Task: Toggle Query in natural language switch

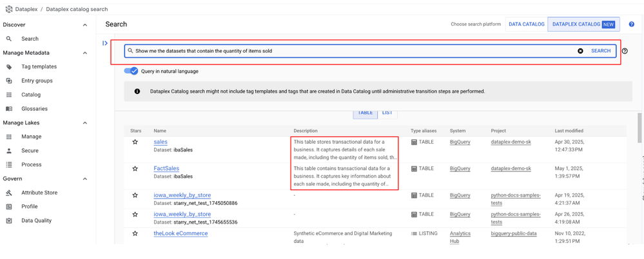Action: (x=131, y=71)
